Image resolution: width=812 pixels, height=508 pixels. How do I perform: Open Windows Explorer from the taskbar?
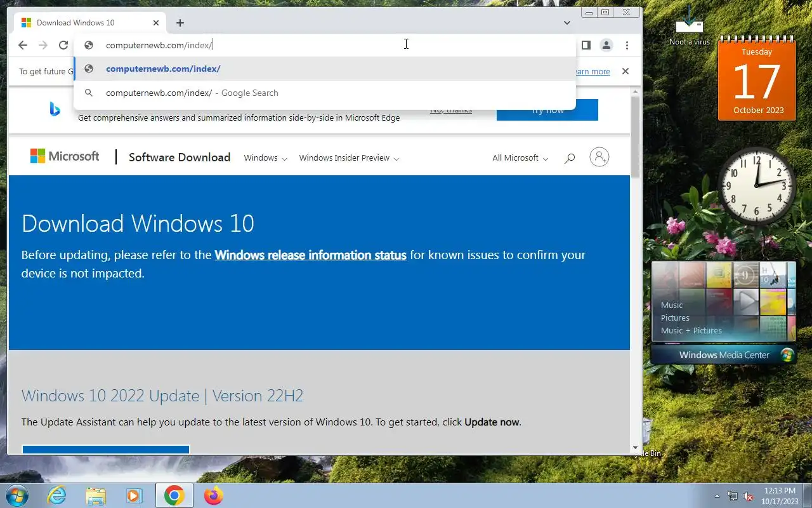[96, 495]
